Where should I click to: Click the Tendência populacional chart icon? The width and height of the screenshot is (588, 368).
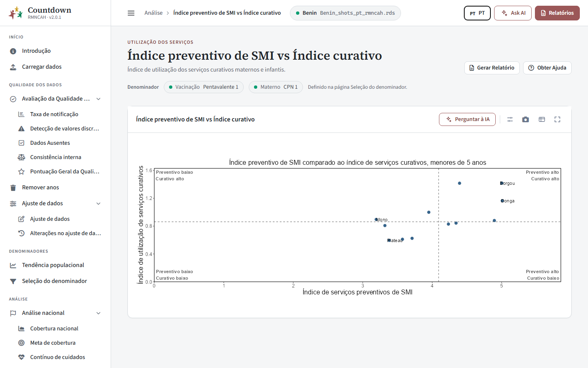tap(13, 265)
